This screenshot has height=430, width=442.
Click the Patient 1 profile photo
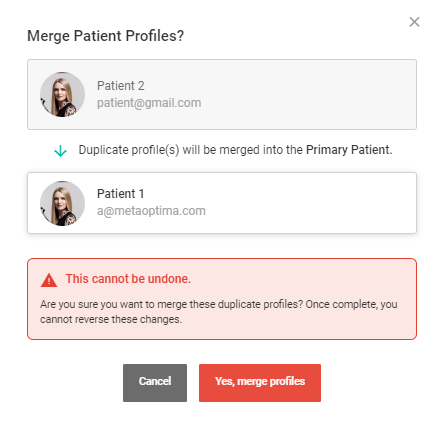[62, 203]
